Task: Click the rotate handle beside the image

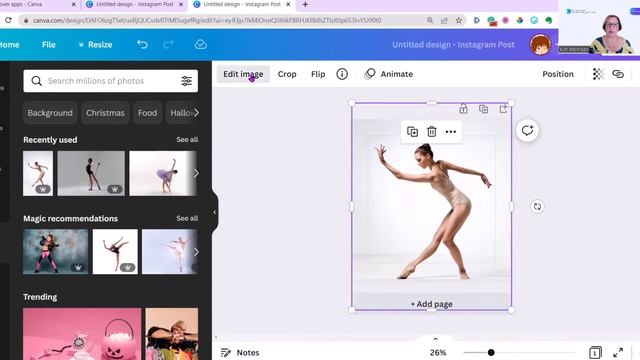Action: coord(538,206)
